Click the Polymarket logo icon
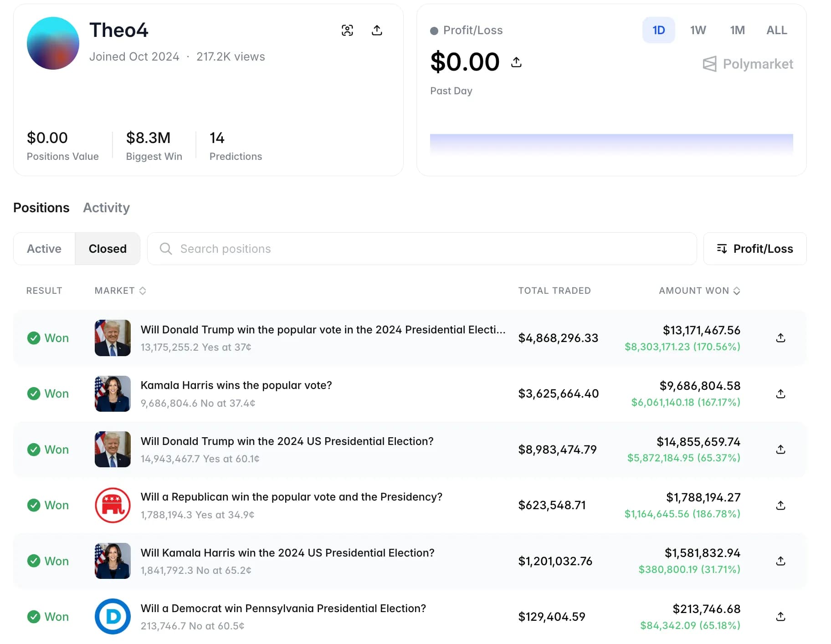831x644 pixels. (709, 64)
